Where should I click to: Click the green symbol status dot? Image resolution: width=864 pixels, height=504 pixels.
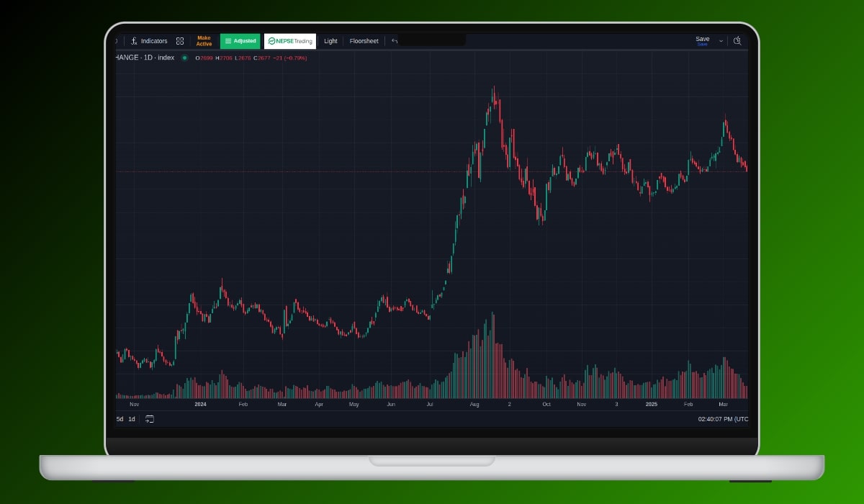click(x=184, y=58)
